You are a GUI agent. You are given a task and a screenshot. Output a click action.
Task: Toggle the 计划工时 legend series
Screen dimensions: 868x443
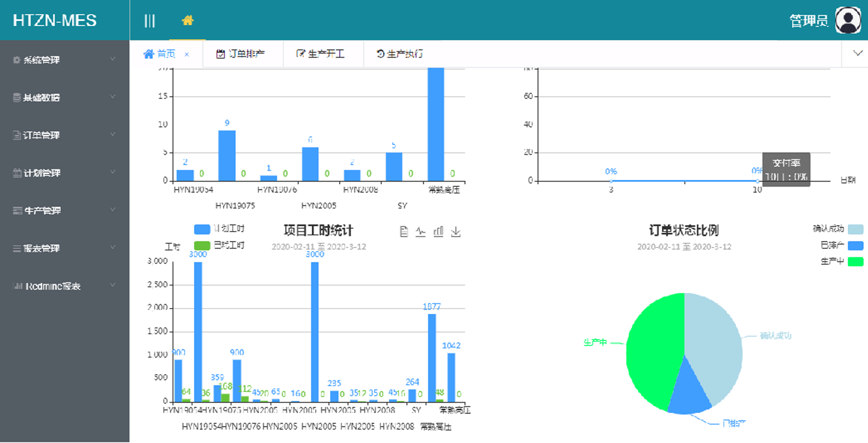[x=202, y=229]
